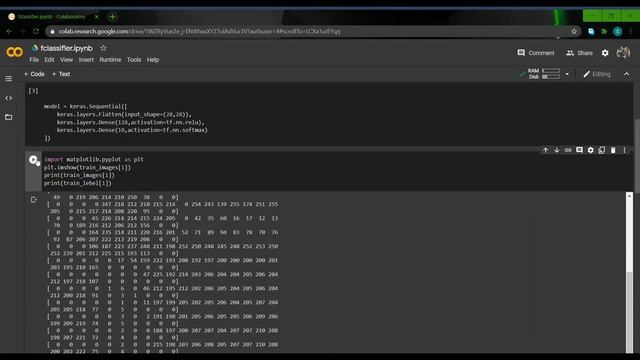
Task: Open the table of contents sidebar
Action: (9, 78)
